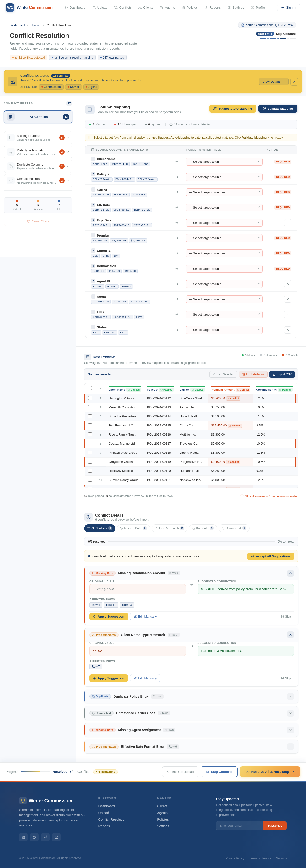Viewport: 306px width, 868px height.
Task: Open the Policies nav item
Action: [189, 7]
